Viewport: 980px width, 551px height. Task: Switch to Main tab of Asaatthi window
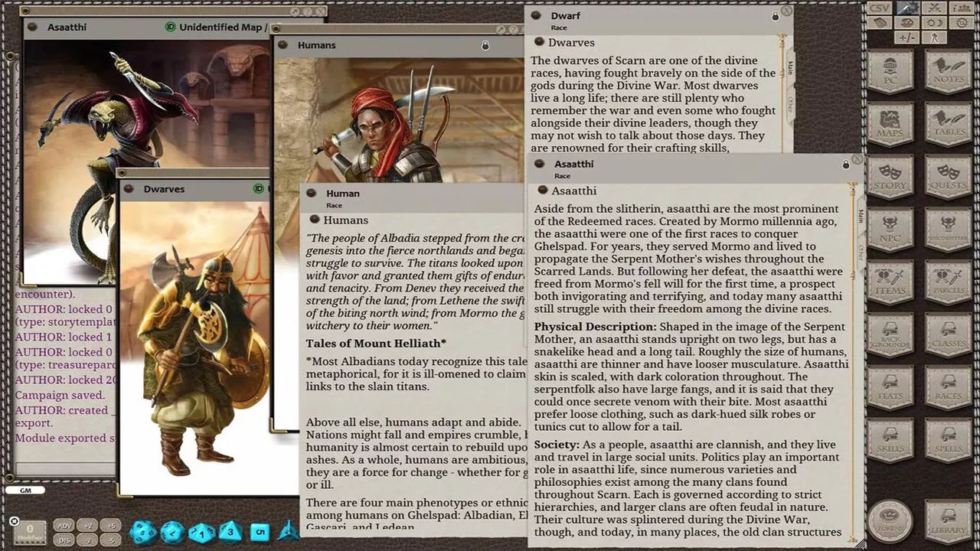click(861, 217)
